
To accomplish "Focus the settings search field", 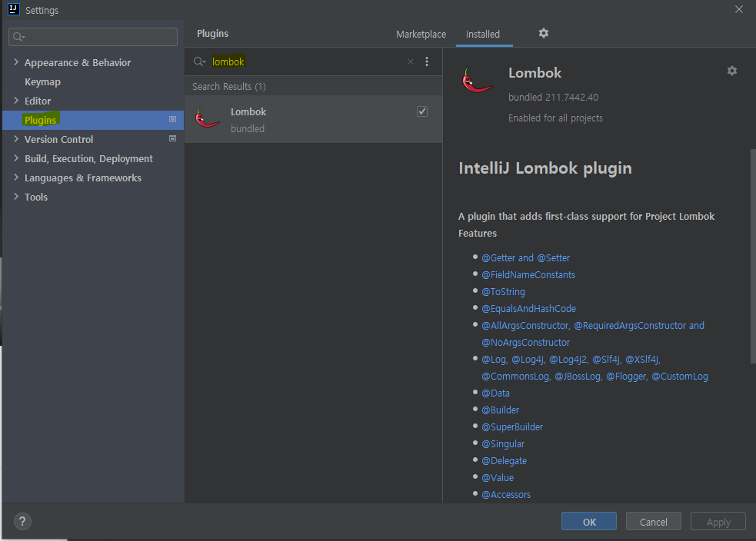I will click(x=93, y=37).
